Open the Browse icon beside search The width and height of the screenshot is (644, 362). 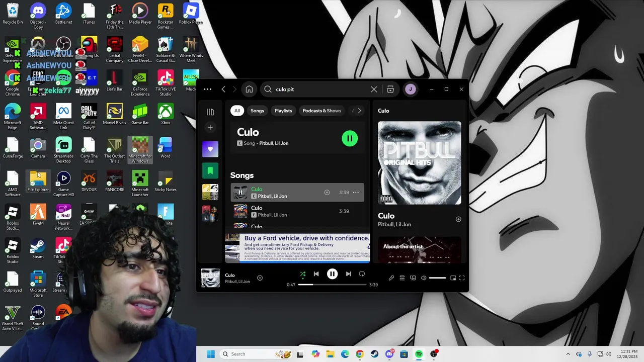click(x=390, y=89)
